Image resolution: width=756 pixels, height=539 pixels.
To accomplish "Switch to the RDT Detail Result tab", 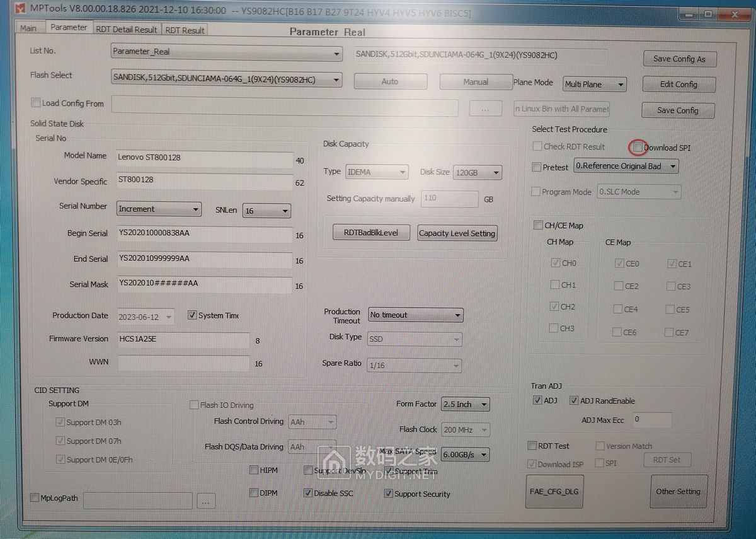I will tap(126, 28).
